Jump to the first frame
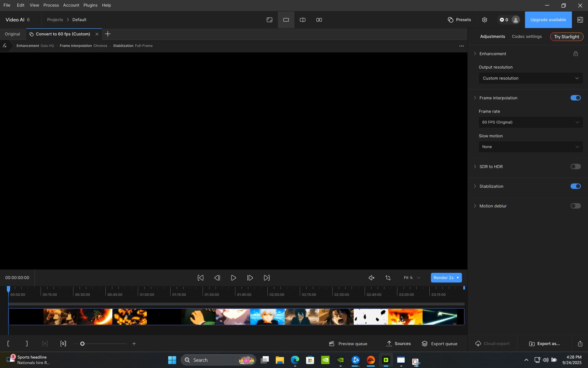Image resolution: width=588 pixels, height=368 pixels. point(201,278)
